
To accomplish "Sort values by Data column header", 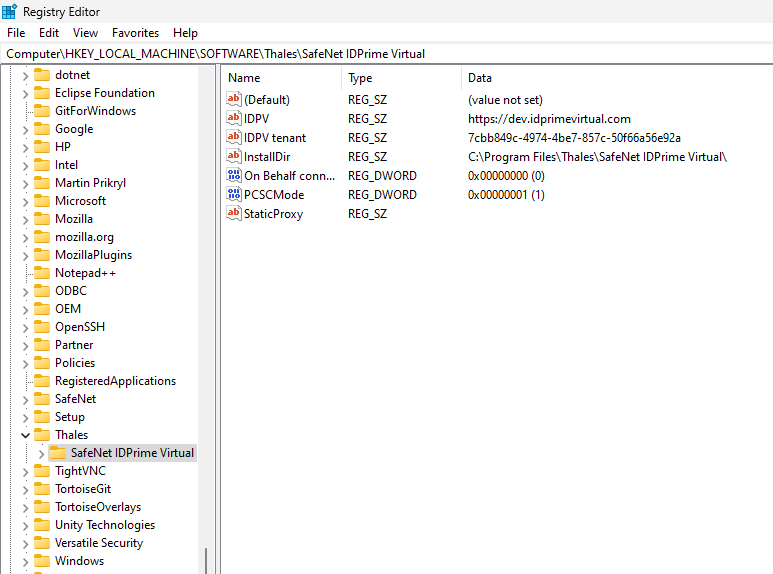I will [617, 78].
